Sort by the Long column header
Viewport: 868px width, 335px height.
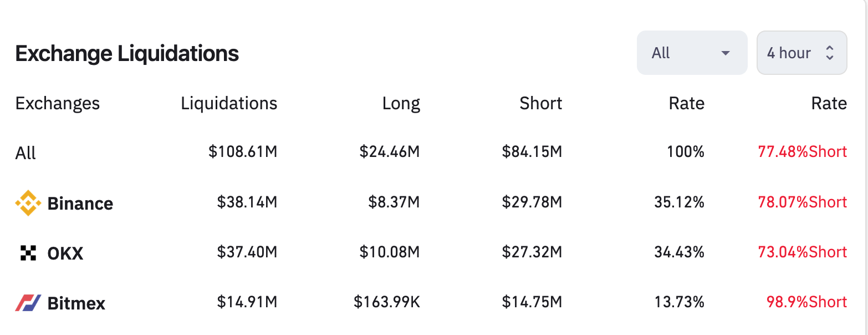click(x=401, y=103)
